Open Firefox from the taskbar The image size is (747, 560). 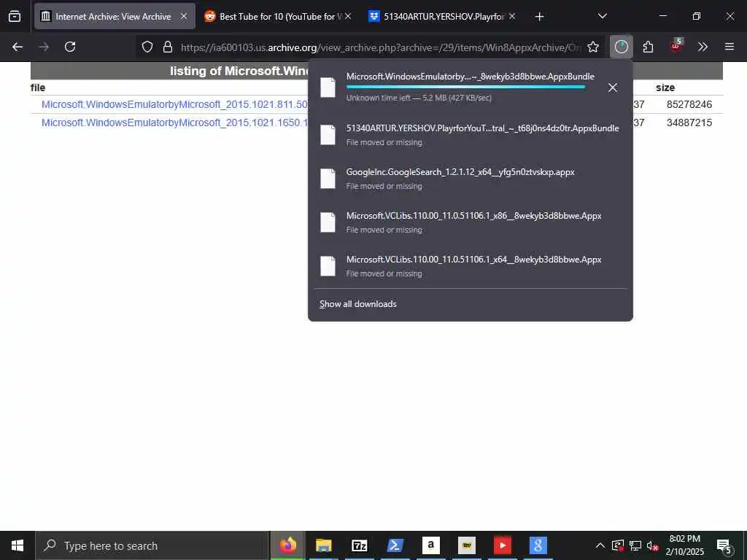pos(287,545)
